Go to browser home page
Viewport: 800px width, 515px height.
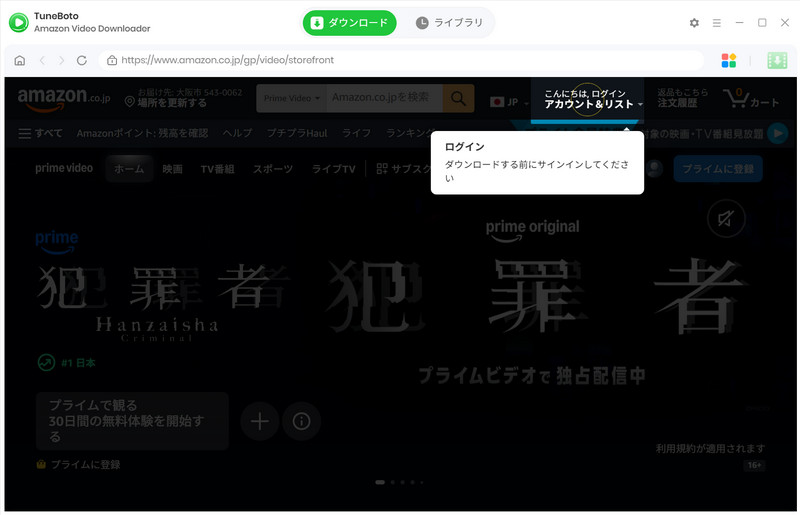19,60
